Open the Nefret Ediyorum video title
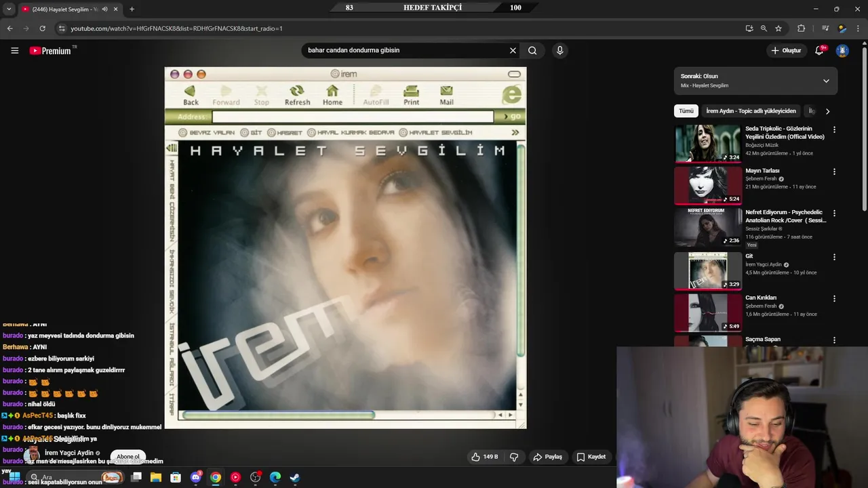 [786, 216]
